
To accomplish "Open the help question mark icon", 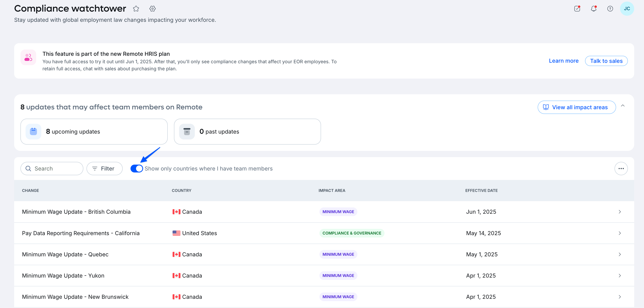I will tap(610, 9).
